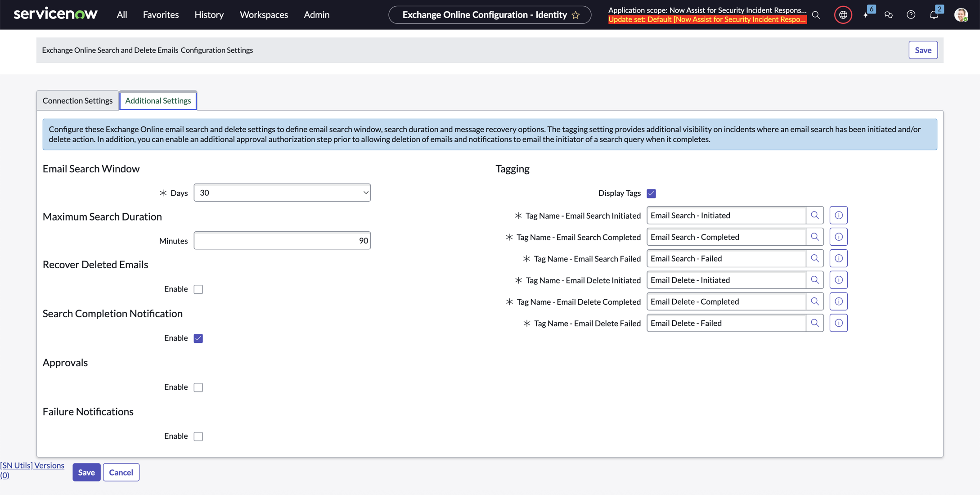Screen dimensions: 980x495
Task: Preview record info for Email Search Failed tag
Action: pyautogui.click(x=839, y=259)
